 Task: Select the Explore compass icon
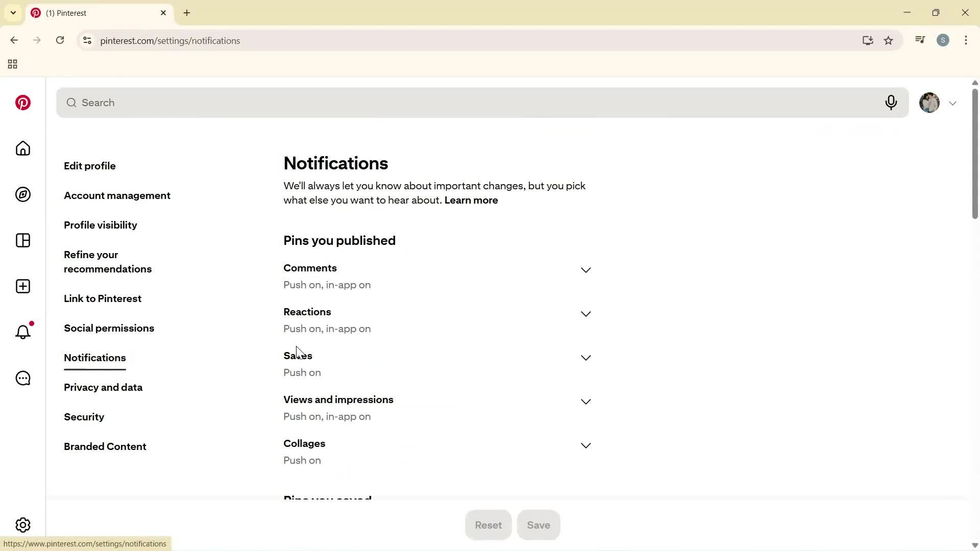(22, 194)
